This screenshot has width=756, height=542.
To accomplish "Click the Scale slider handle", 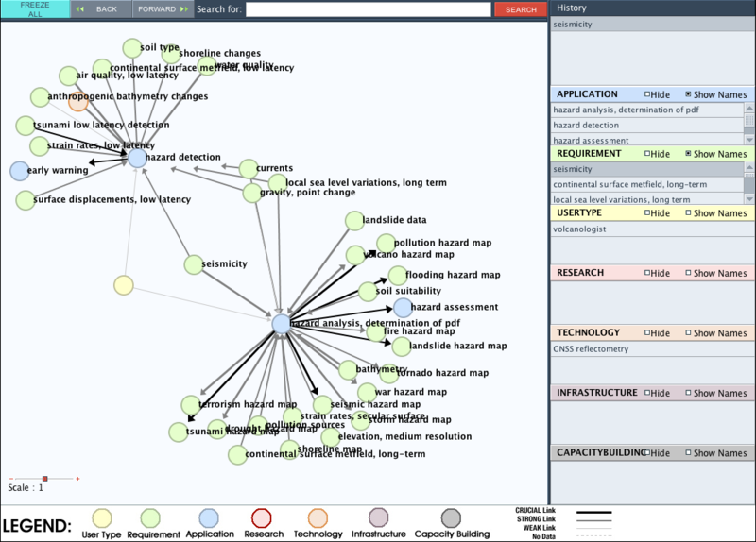I will pyautogui.click(x=44, y=479).
